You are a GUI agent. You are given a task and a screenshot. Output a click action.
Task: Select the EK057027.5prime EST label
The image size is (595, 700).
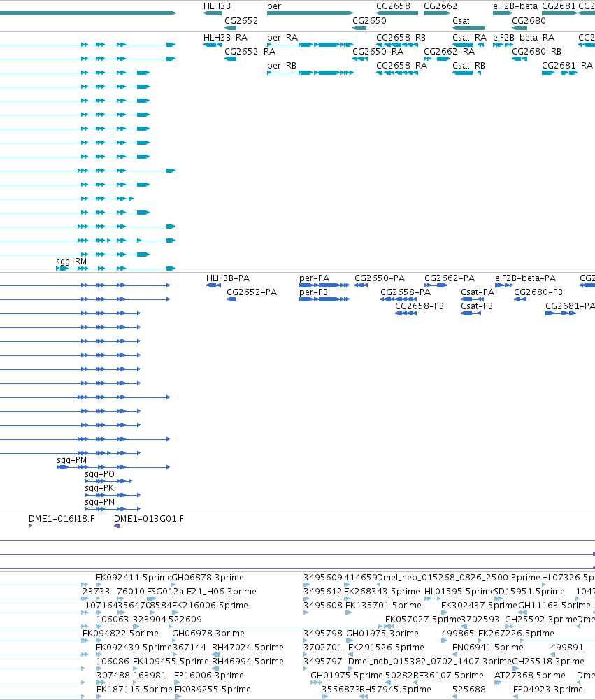423,620
